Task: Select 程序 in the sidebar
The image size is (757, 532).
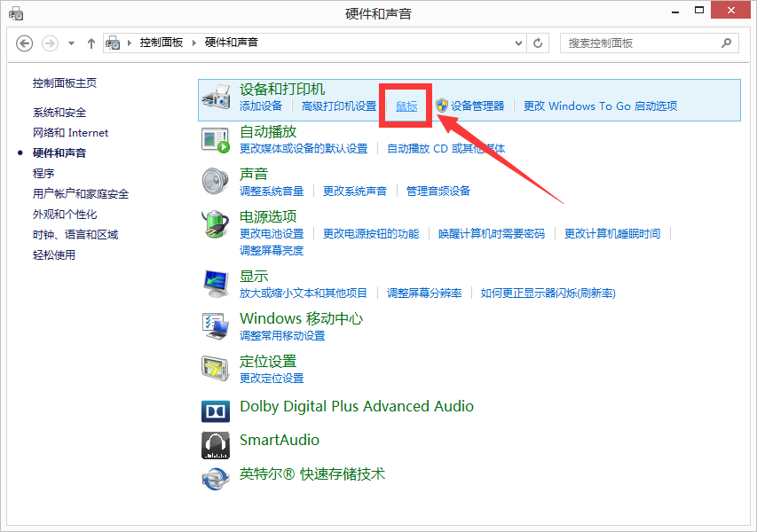Action: tap(43, 173)
